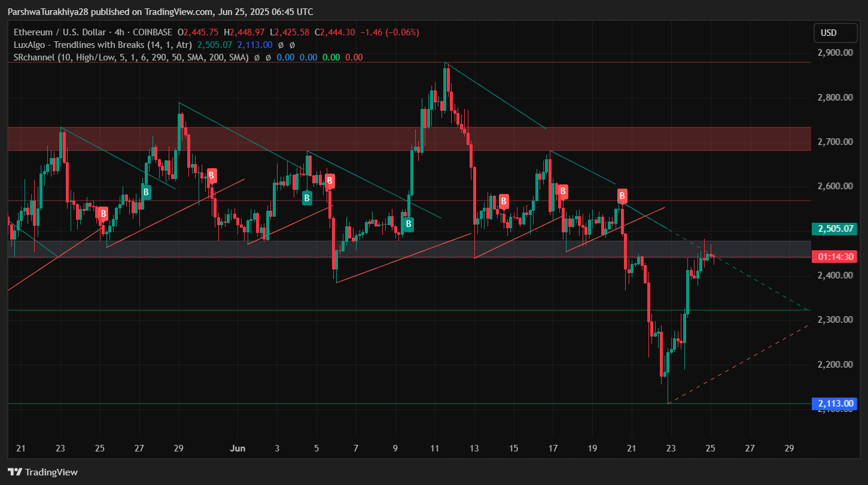Click the COINBASE exchange label

pos(153,32)
